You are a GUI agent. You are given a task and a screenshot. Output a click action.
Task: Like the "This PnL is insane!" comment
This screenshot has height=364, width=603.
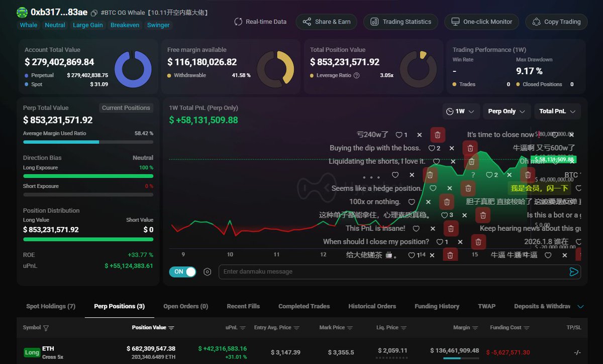click(416, 228)
